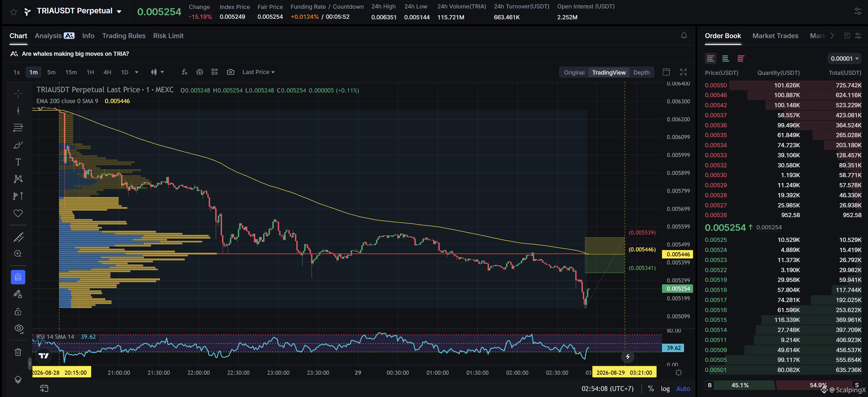Viewport: 868px width, 397px height.
Task: Toggle hide all drawings eye icon
Action: click(x=19, y=329)
